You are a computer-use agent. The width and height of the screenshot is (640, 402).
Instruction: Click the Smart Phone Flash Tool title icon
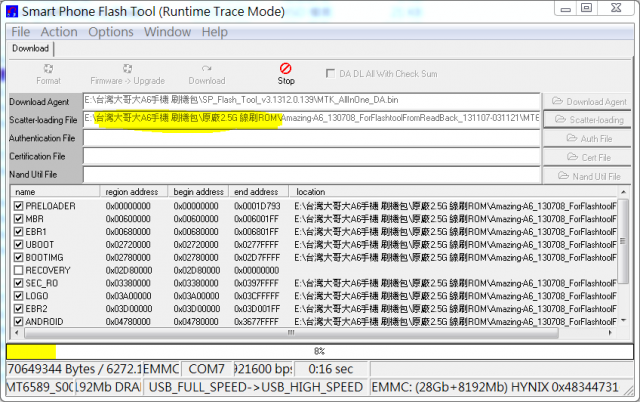[x=12, y=11]
